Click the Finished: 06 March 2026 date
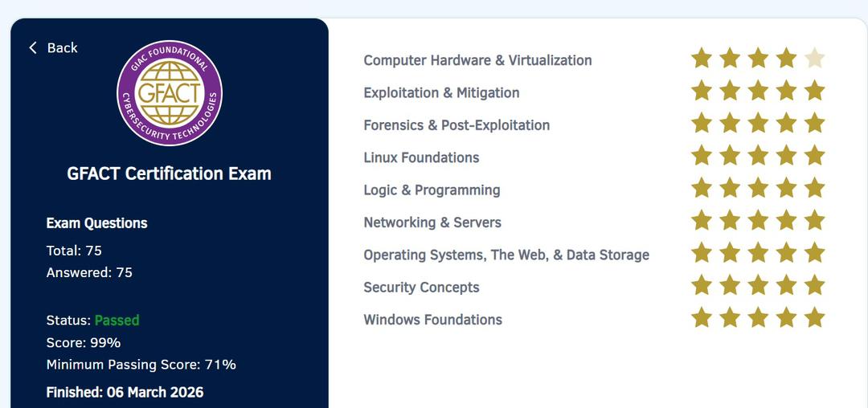The image size is (868, 408). pyautogui.click(x=125, y=393)
